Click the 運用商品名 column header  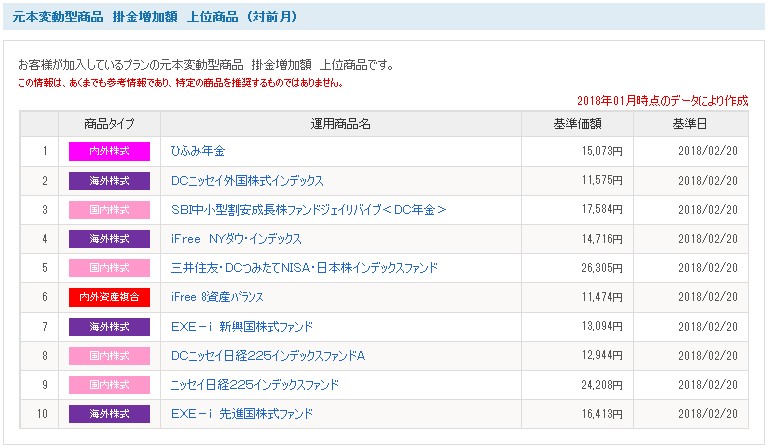click(340, 124)
